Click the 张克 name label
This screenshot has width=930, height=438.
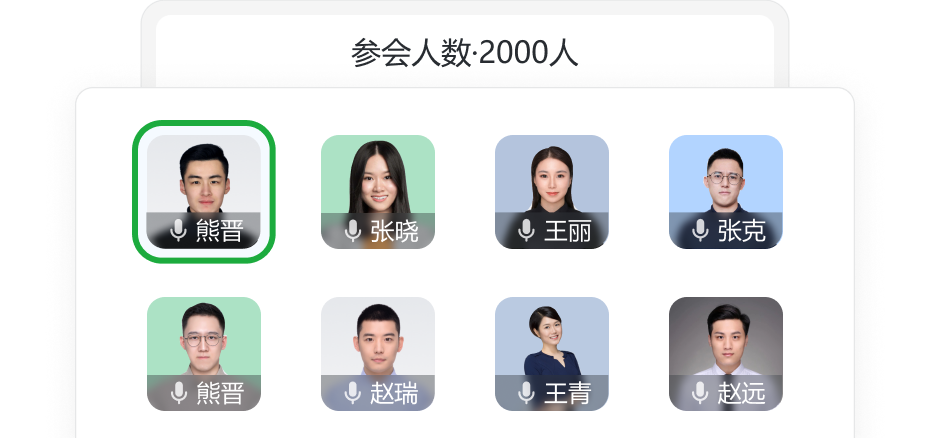coord(741,231)
